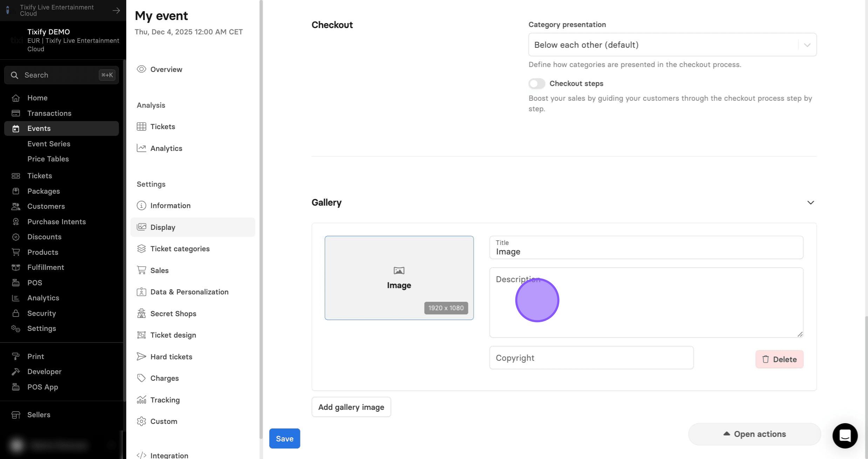Click the Purchase Intents icon
Image resolution: width=868 pixels, height=459 pixels.
point(15,221)
